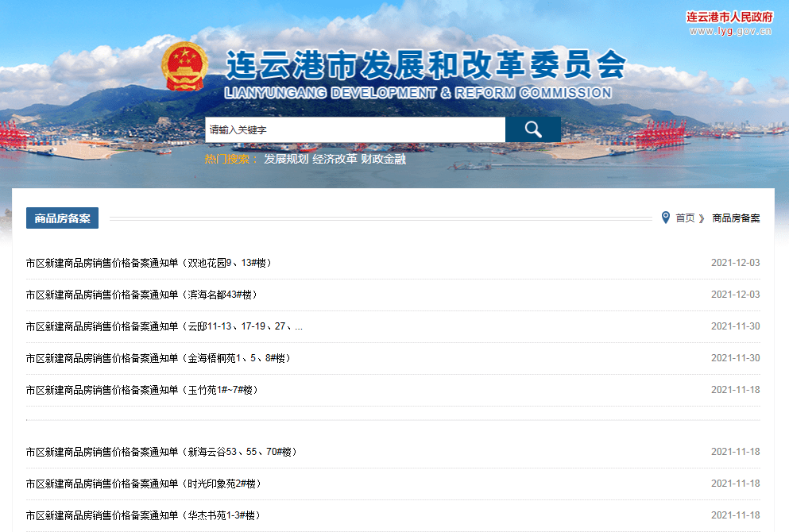Click the 商品房备案 section tab
Viewport: 789px width, 532px height.
63,218
